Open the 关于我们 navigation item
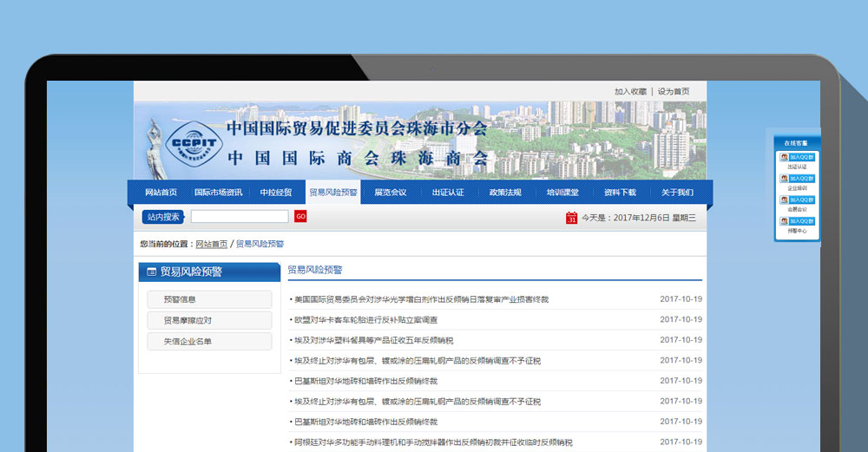Image resolution: width=868 pixels, height=452 pixels. click(677, 193)
